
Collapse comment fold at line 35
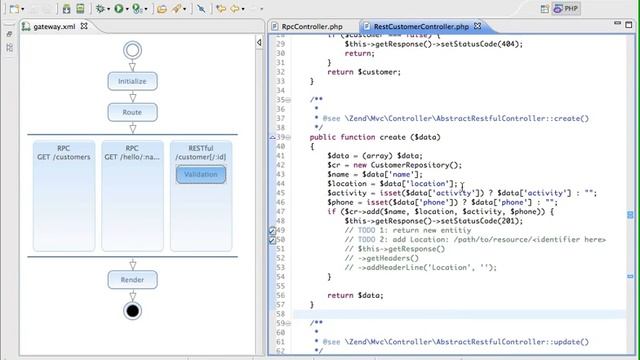pos(288,100)
